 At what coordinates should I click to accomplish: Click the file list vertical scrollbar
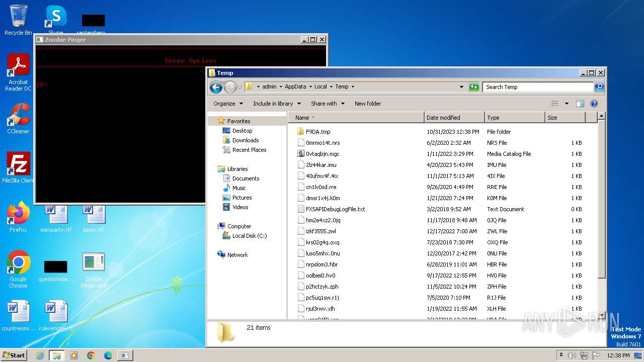[x=601, y=199]
